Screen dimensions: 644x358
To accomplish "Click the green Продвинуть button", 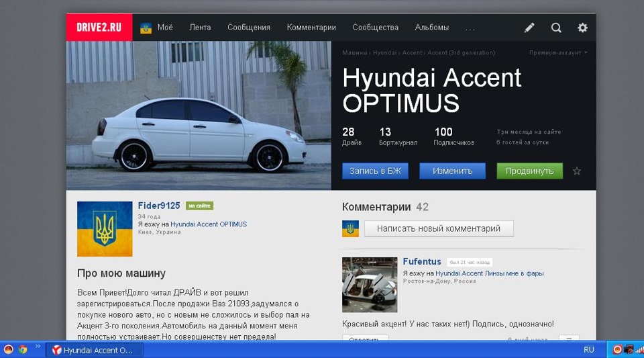I will tap(529, 171).
